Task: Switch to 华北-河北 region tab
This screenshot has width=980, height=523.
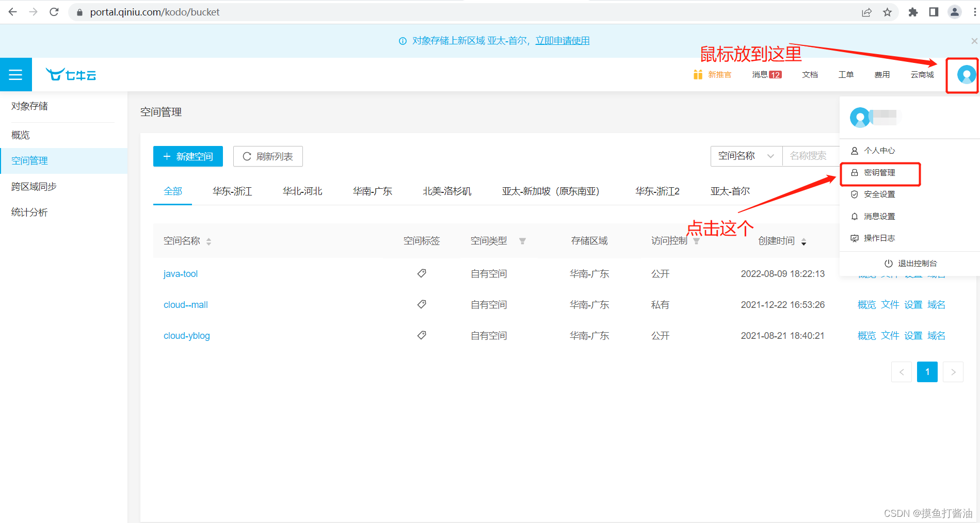Action: click(x=302, y=191)
